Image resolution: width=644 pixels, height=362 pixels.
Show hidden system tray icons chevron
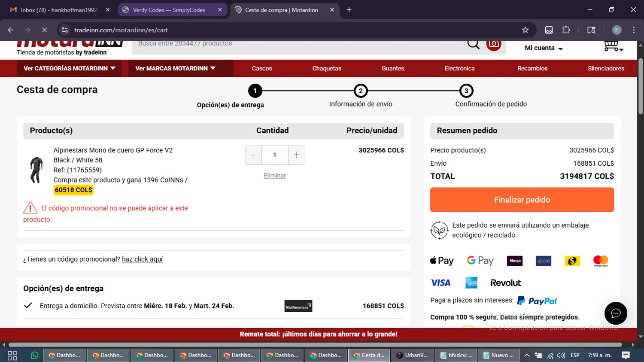(527, 355)
